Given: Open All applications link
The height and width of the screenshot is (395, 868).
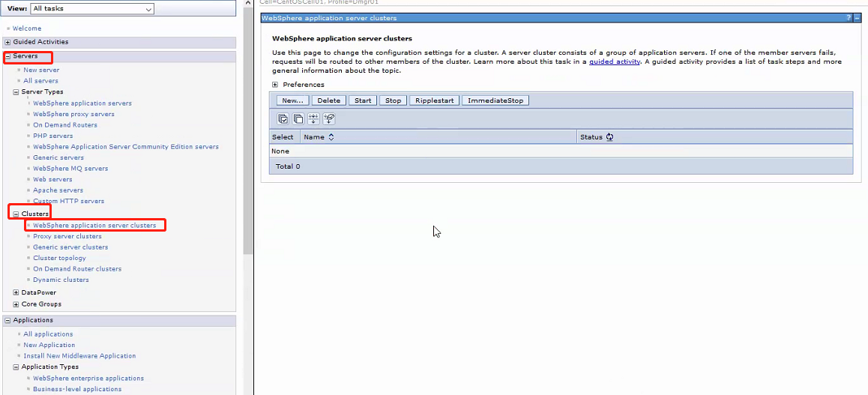Looking at the screenshot, I should point(48,334).
